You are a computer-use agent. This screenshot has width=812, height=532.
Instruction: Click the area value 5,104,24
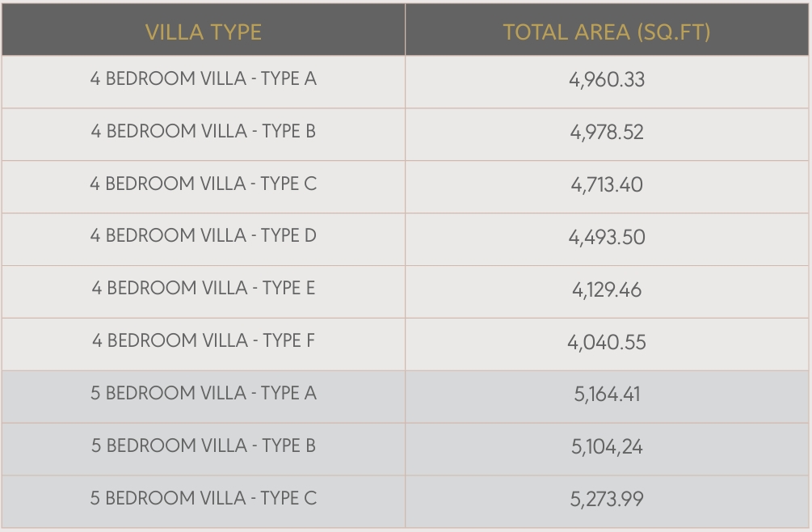(607, 447)
